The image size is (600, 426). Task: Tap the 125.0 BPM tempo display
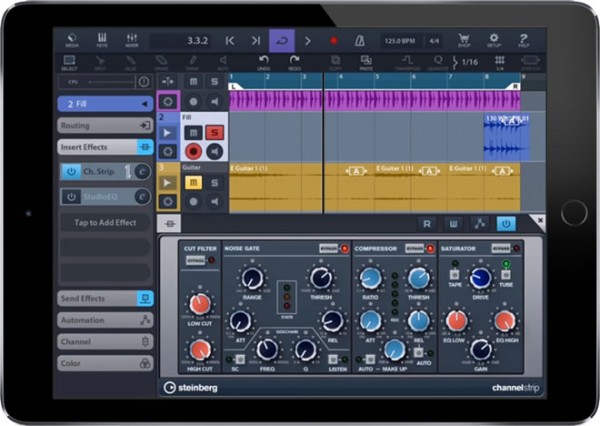400,41
